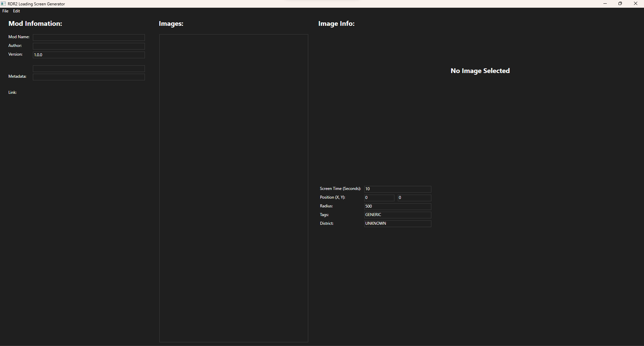The image size is (644, 346).
Task: Click into the Author input box
Action: click(x=89, y=46)
